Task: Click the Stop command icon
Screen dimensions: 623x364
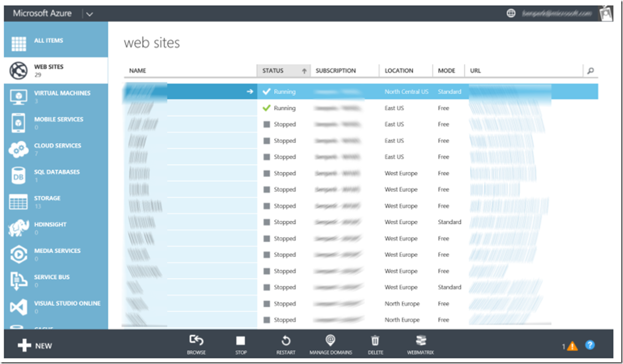Action: pos(241,341)
